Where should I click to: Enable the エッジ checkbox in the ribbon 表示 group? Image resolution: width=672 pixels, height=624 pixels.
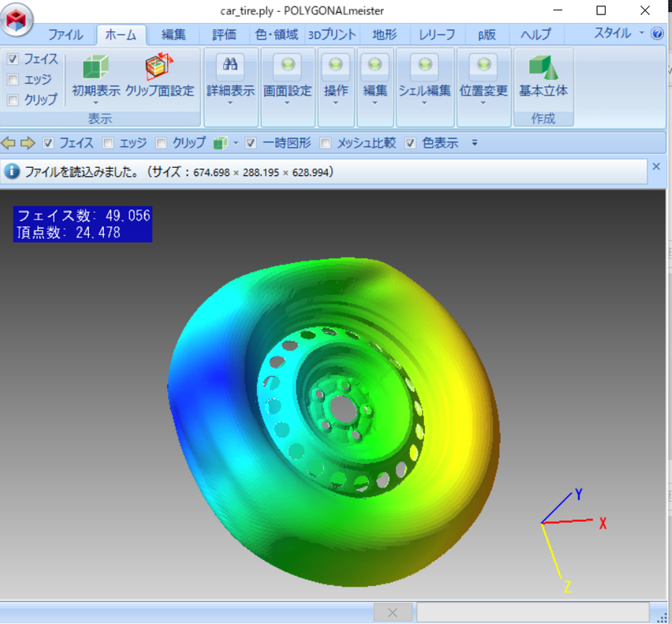(13, 80)
